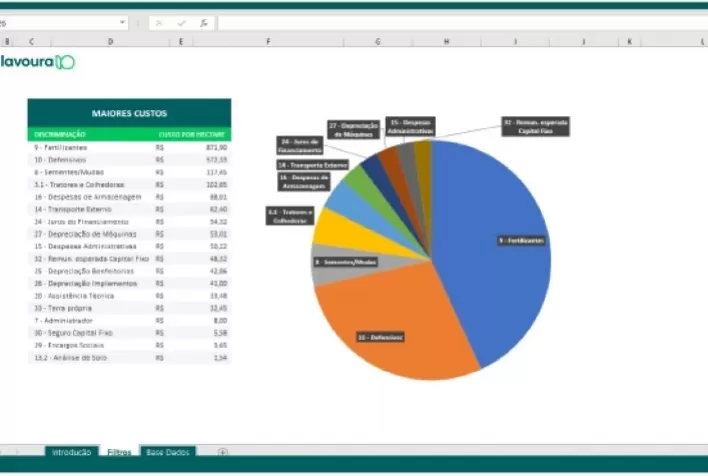The width and height of the screenshot is (708, 476).
Task: Switch to the Base Dados sheet tab
Action: [x=168, y=452]
